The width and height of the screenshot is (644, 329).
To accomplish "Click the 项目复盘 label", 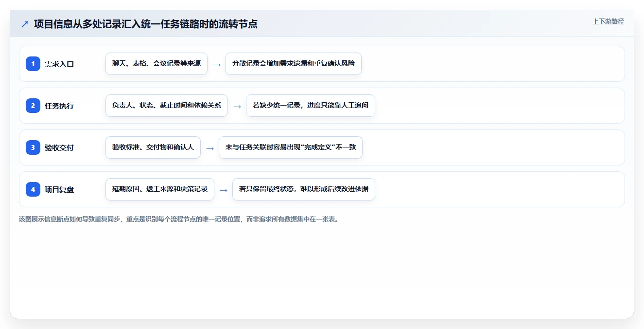I will [59, 189].
